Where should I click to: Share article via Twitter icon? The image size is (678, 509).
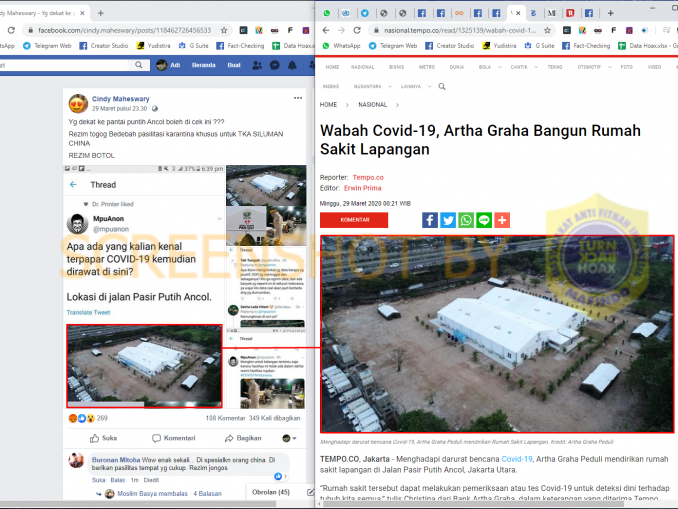click(x=448, y=220)
